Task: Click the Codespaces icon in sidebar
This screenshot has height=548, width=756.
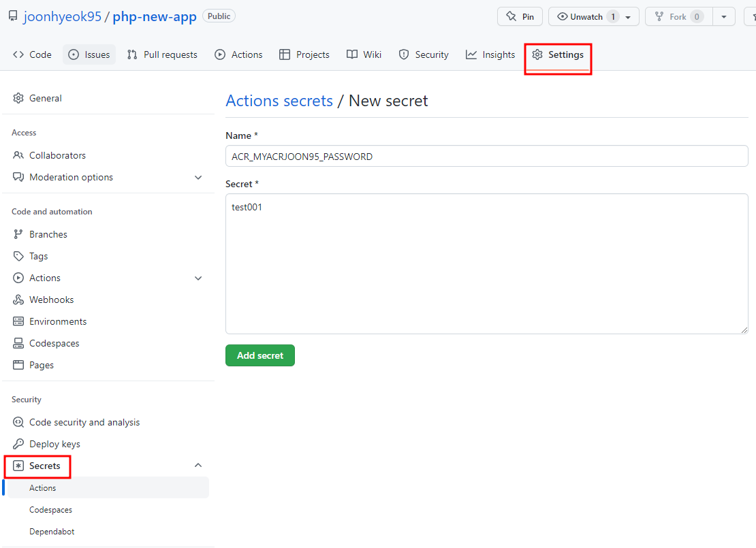Action: pyautogui.click(x=18, y=343)
